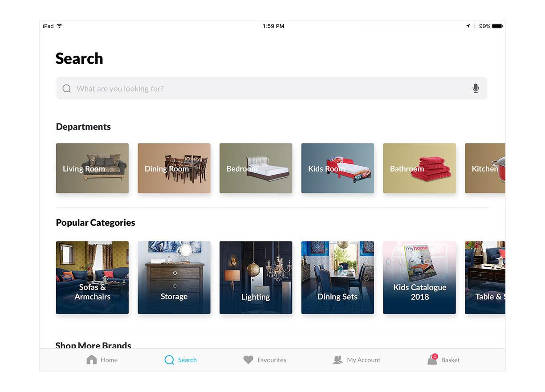Choose the Bedroom department tile
Screen dimensions: 545x392
point(256,168)
